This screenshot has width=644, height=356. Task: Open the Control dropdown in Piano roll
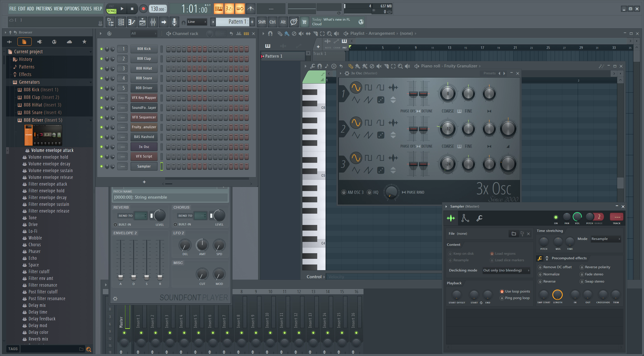coord(315,277)
